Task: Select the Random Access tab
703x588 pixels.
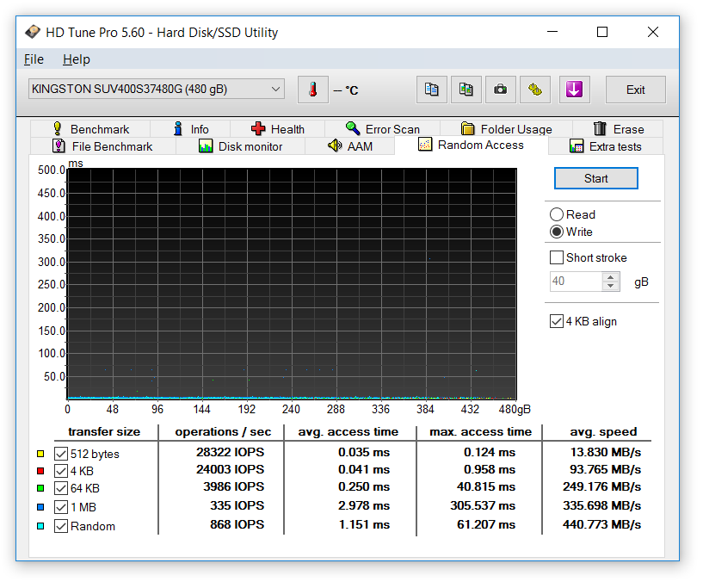Action: [x=471, y=145]
